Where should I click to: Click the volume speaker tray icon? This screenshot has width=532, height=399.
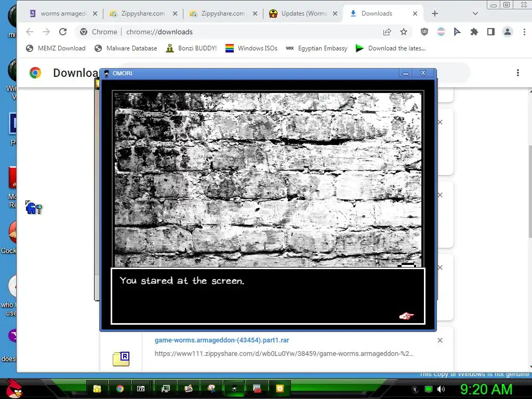coord(441,389)
